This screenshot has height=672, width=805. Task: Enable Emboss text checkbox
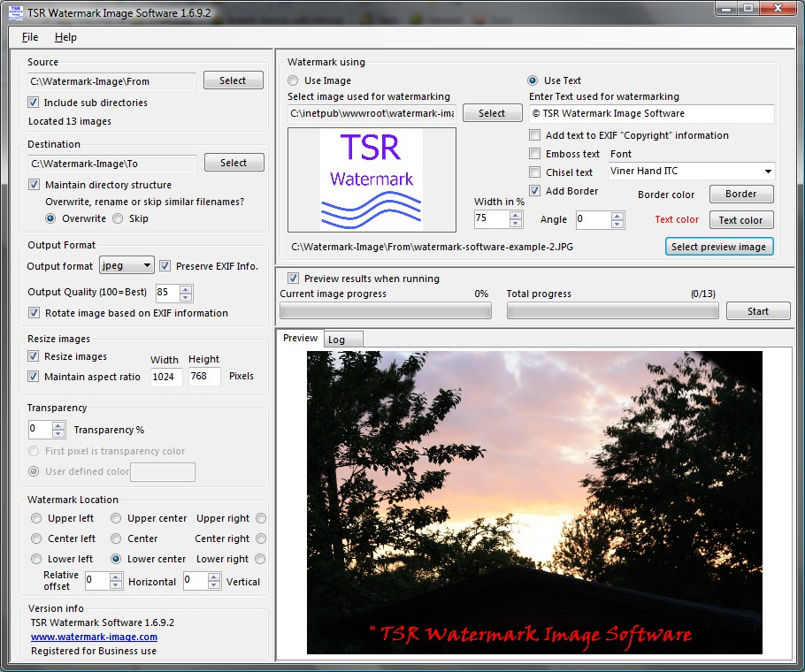click(535, 154)
